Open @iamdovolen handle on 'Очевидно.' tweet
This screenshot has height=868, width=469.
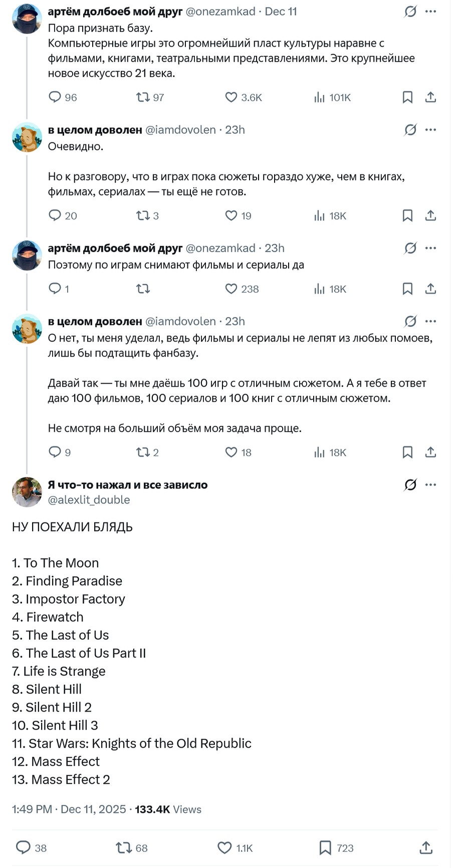pos(180,130)
